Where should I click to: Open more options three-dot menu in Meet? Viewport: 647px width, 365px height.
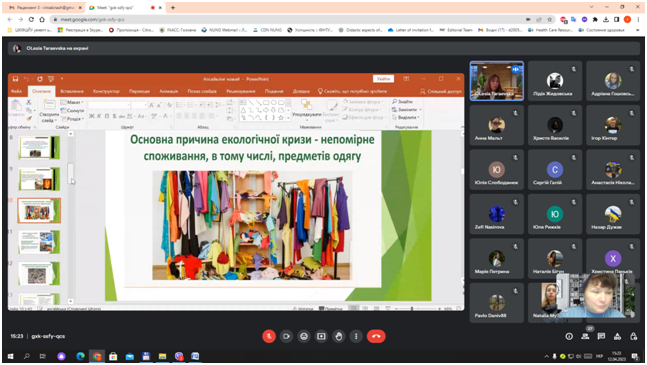(x=356, y=336)
